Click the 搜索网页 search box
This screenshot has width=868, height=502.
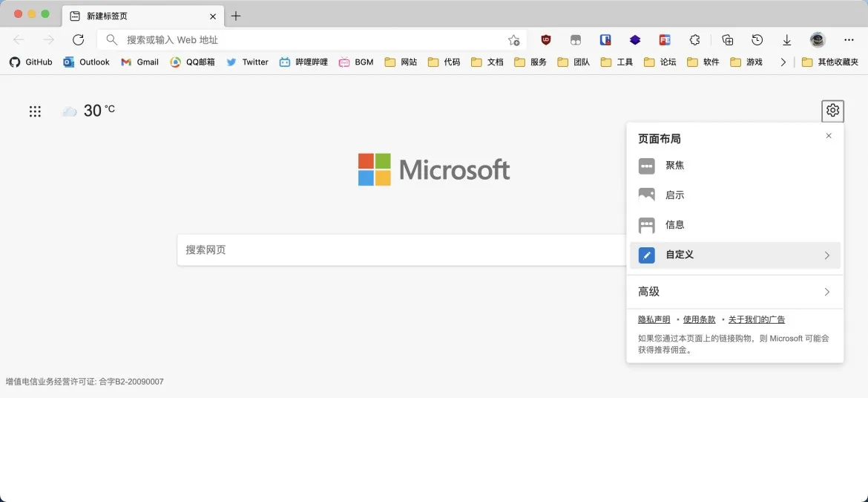(x=401, y=250)
